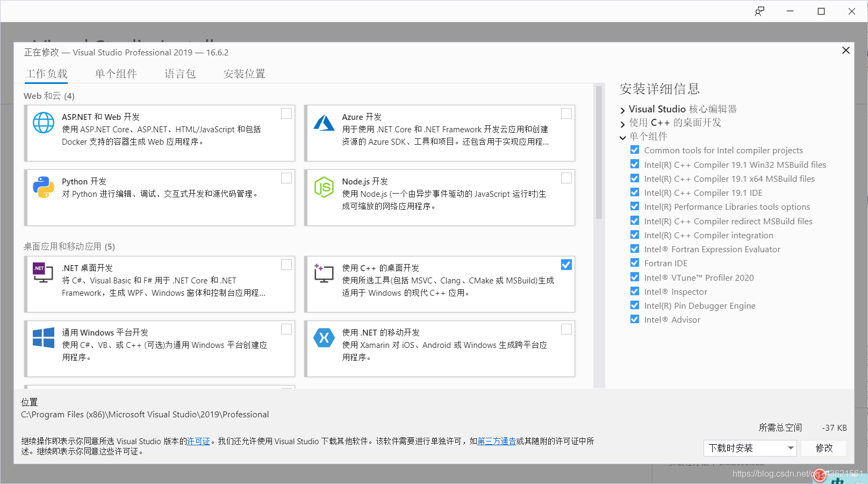Image resolution: width=868 pixels, height=484 pixels.
Task: Enable the Azure development workload checkbox
Action: click(x=566, y=113)
